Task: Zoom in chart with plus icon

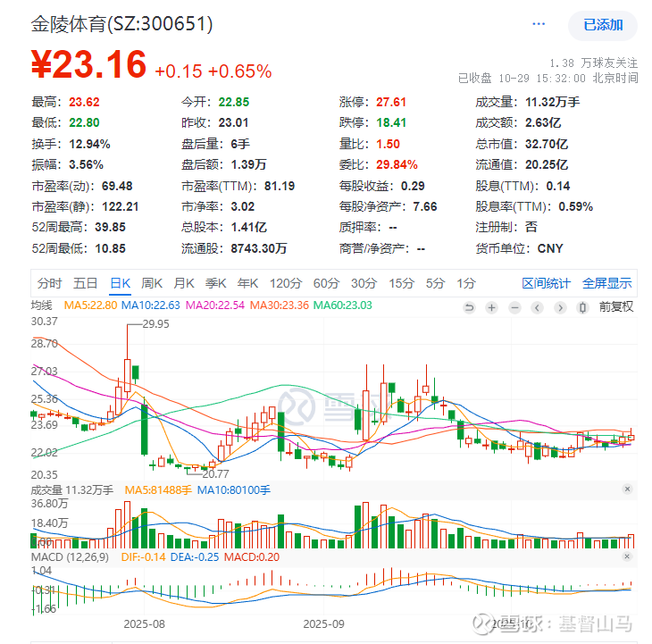Action: click(x=492, y=307)
